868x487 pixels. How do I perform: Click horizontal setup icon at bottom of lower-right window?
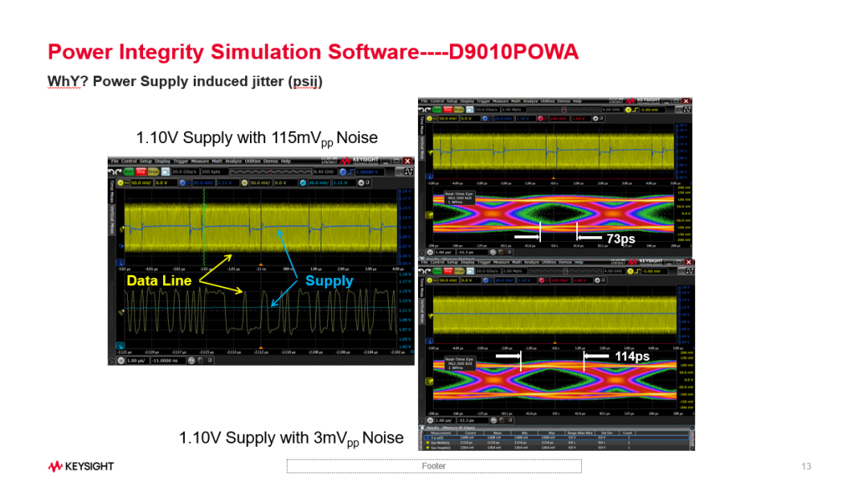point(430,420)
